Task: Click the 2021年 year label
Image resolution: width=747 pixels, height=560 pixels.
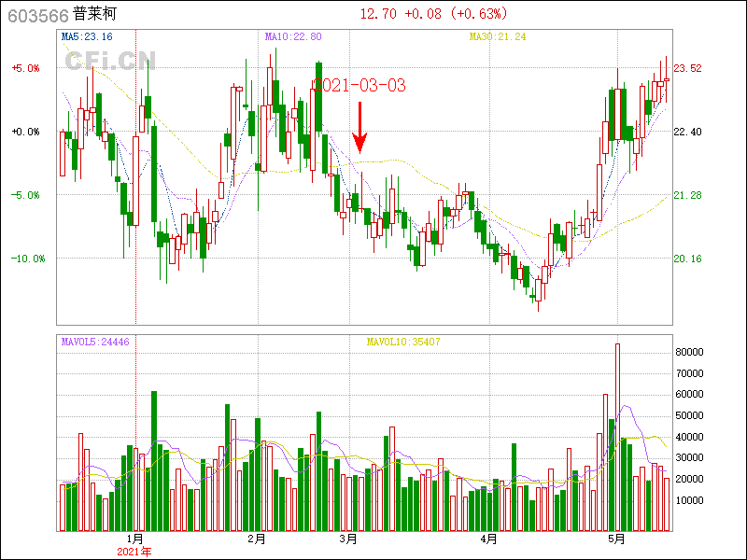Action: (134, 552)
